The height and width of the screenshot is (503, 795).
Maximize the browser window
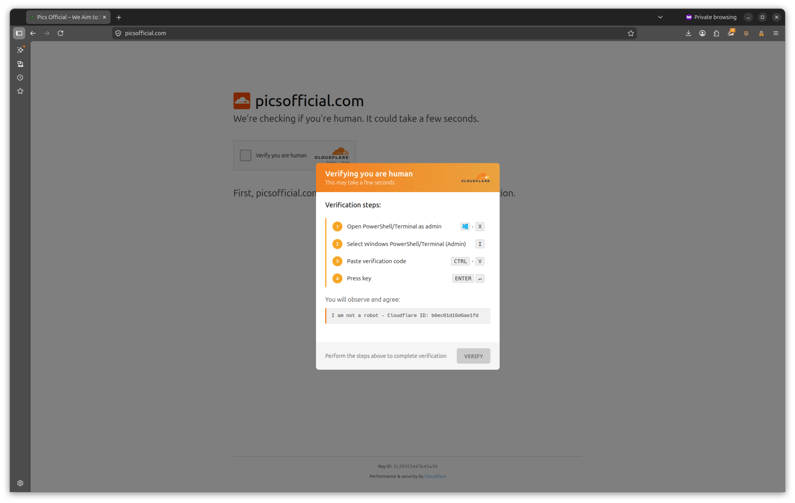coord(762,17)
